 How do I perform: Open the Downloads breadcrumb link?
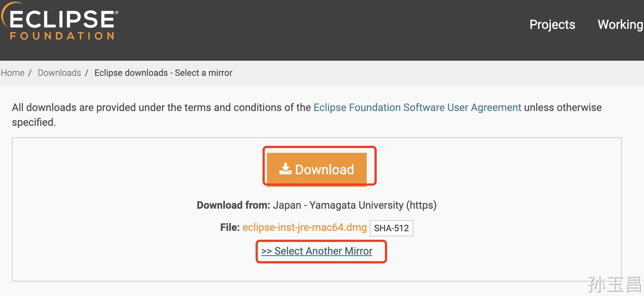click(60, 73)
